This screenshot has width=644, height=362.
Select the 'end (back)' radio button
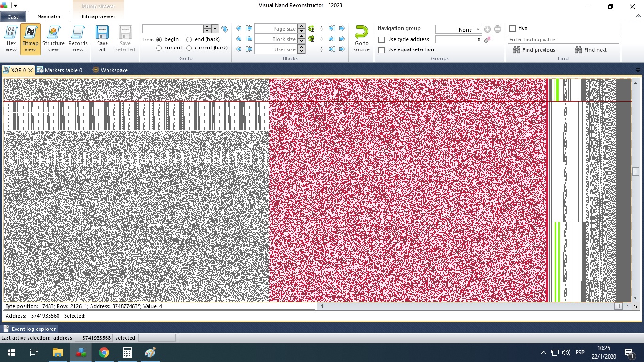189,40
